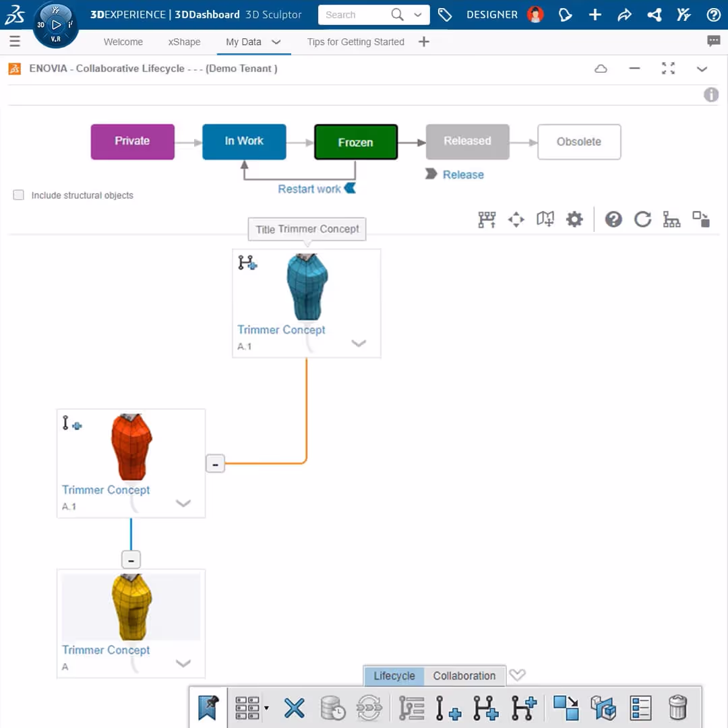The image size is (728, 728).
Task: Click the Restart work link
Action: (x=309, y=189)
